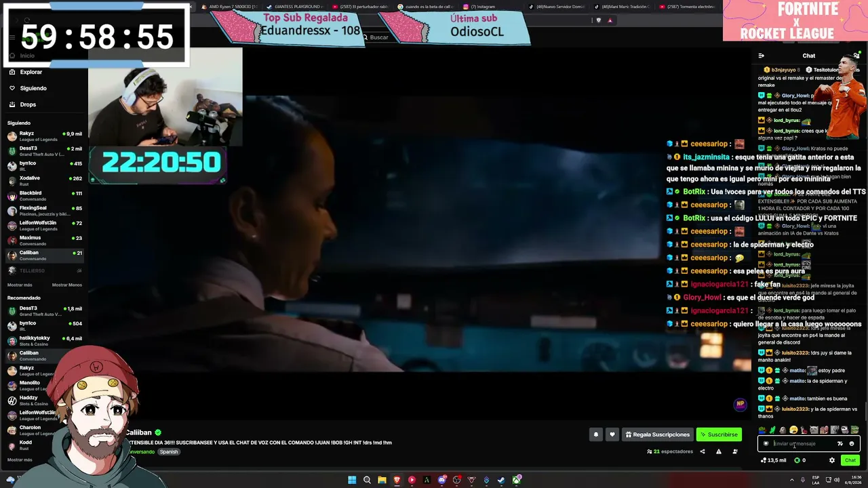This screenshot has width=868, height=488.
Task: Click the notification bell icon
Action: click(596, 434)
